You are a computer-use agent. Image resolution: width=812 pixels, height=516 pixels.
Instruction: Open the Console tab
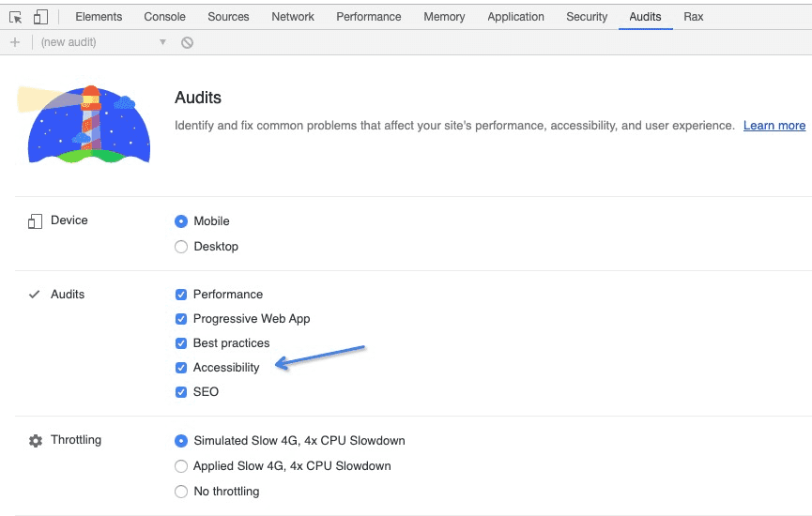[164, 17]
